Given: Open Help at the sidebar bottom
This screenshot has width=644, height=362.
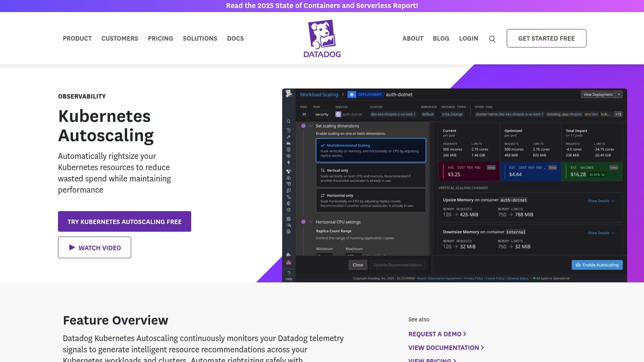Looking at the screenshot, I should 289,276.
